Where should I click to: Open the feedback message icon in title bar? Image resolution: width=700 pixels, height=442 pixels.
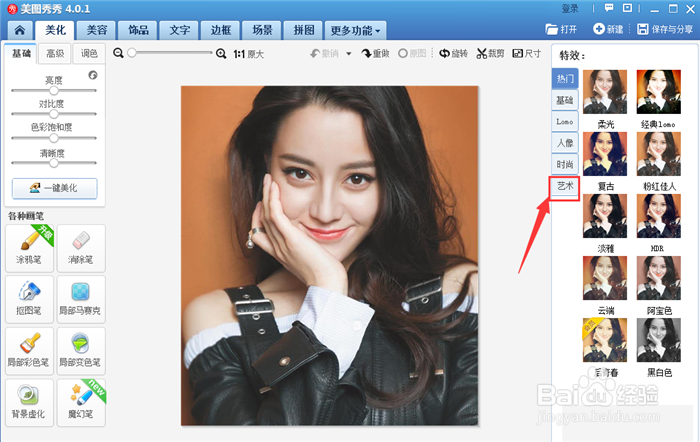[609, 8]
